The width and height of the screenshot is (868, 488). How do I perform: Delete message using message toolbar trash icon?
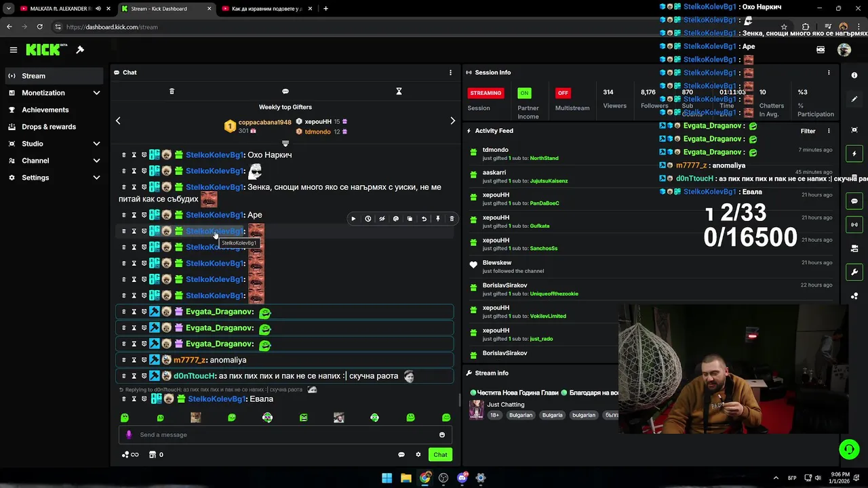[x=452, y=219]
